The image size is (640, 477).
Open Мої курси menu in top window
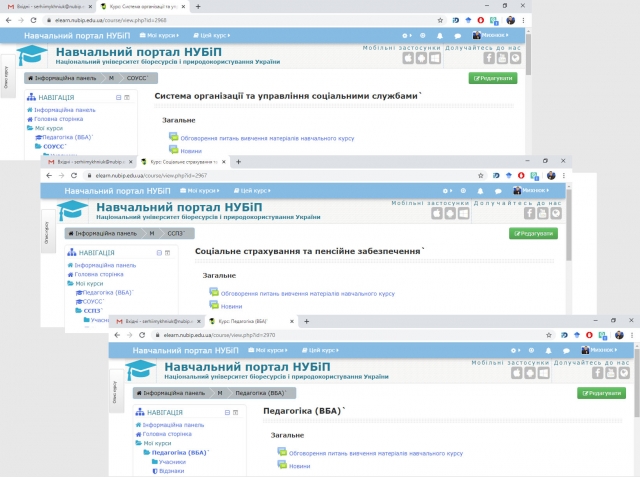tap(159, 35)
